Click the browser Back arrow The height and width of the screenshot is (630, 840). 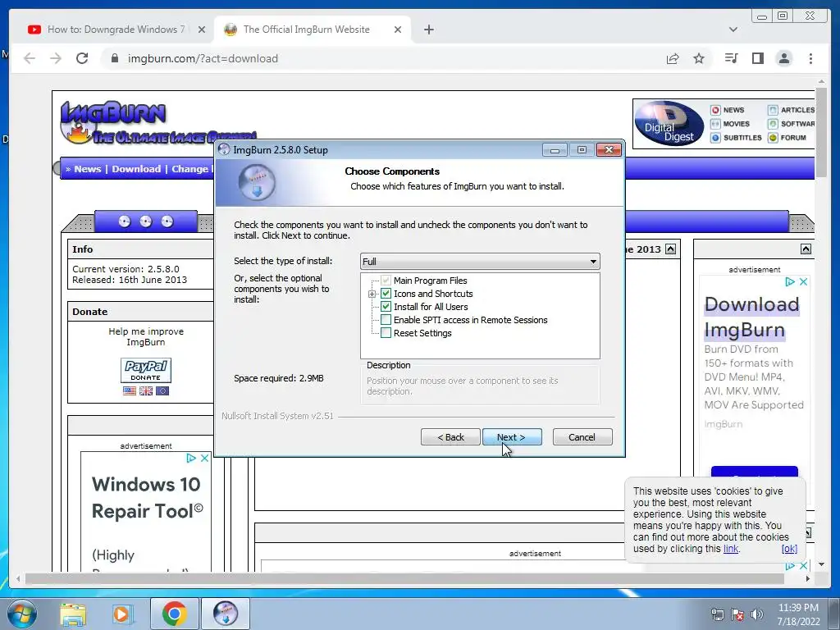[x=30, y=58]
